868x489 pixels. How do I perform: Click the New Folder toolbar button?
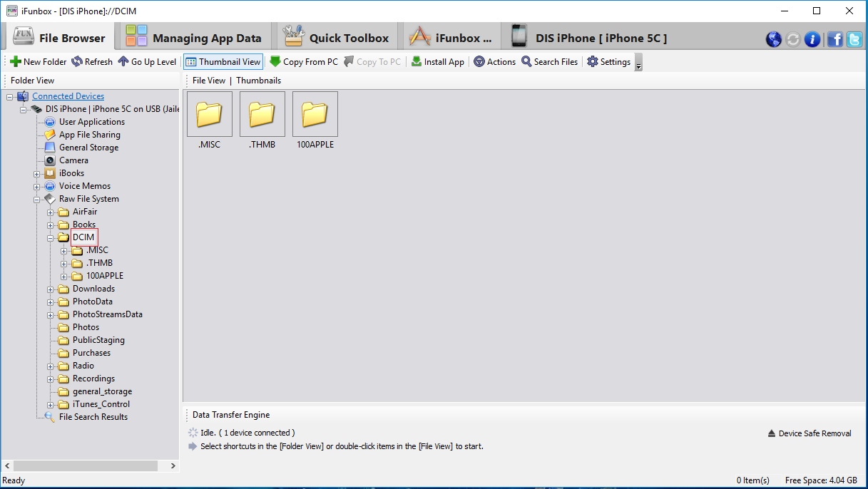pyautogui.click(x=38, y=62)
